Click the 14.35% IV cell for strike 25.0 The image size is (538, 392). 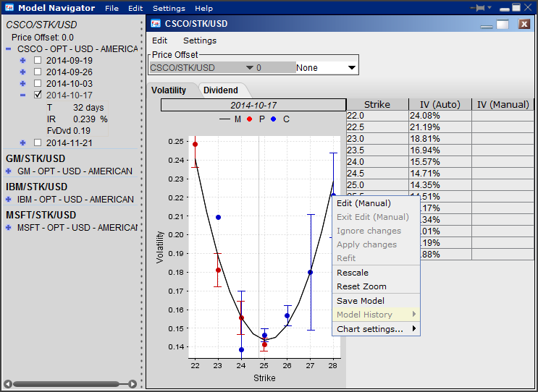click(x=440, y=184)
